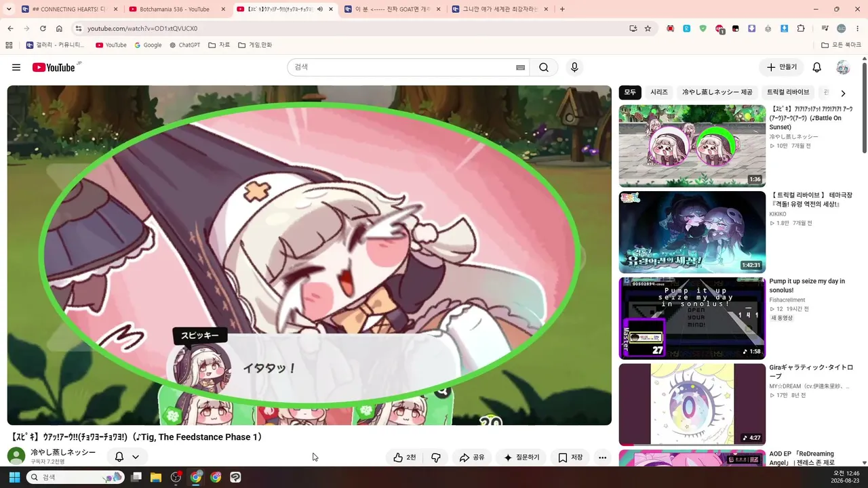Open the Chrome three-dot menu
The width and height of the screenshot is (868, 488).
[x=857, y=28]
